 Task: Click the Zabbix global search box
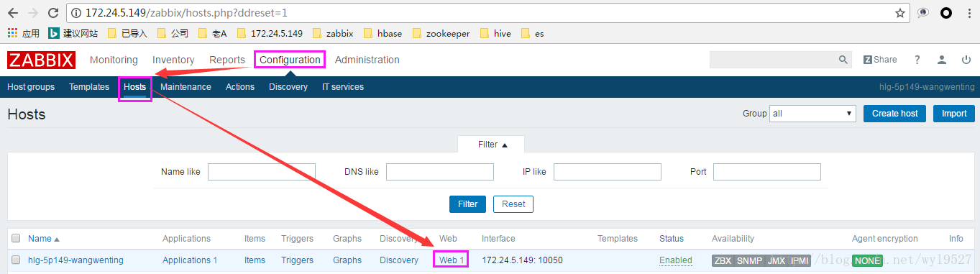[773, 60]
